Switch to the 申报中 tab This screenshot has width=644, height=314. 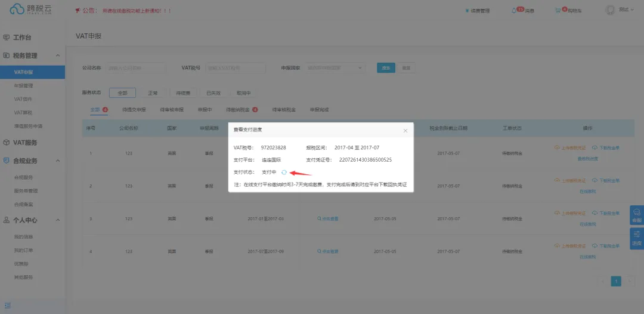[205, 110]
